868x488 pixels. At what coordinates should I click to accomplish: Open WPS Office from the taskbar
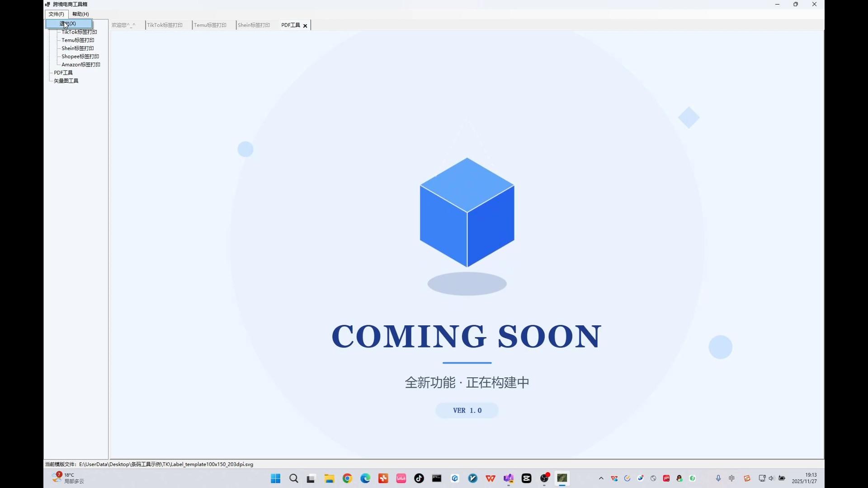coord(491,479)
